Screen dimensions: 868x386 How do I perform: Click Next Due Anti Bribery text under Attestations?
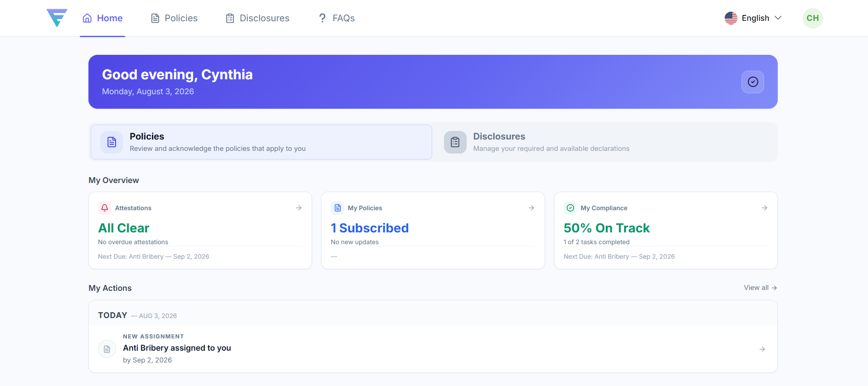coord(154,256)
